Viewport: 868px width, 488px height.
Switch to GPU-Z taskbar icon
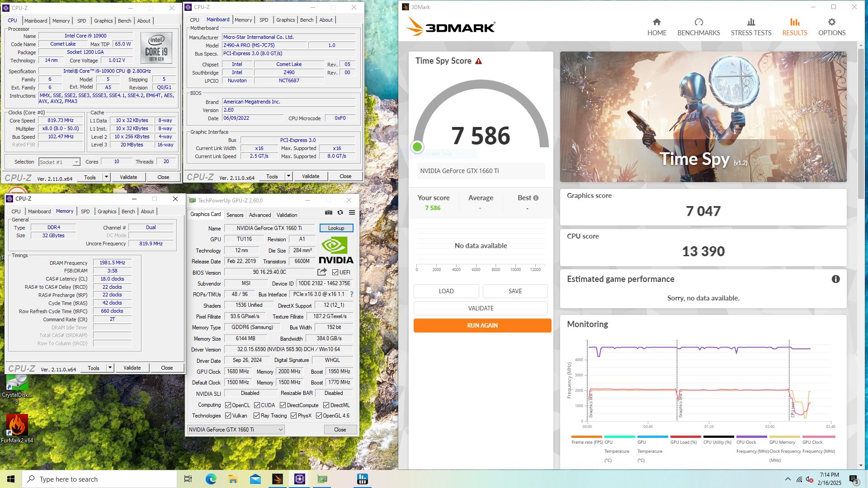322,479
